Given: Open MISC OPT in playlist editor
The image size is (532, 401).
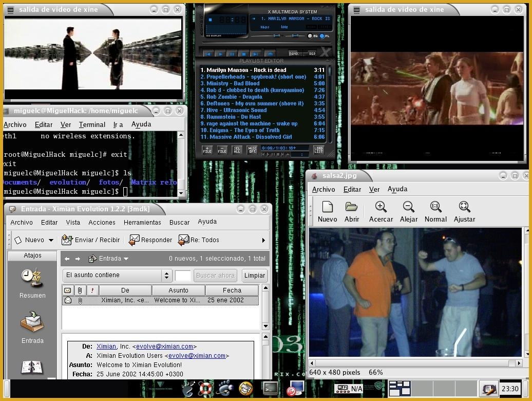Looking at the screenshot, I should [252, 150].
